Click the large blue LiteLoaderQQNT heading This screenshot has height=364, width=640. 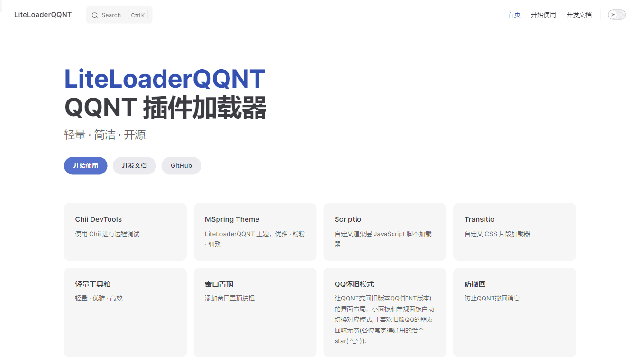[x=165, y=79]
